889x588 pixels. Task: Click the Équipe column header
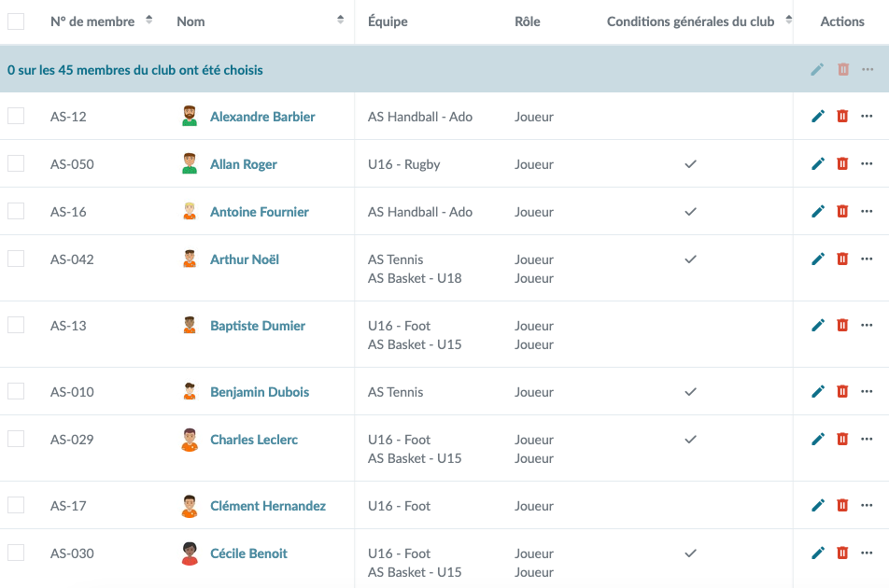(388, 21)
